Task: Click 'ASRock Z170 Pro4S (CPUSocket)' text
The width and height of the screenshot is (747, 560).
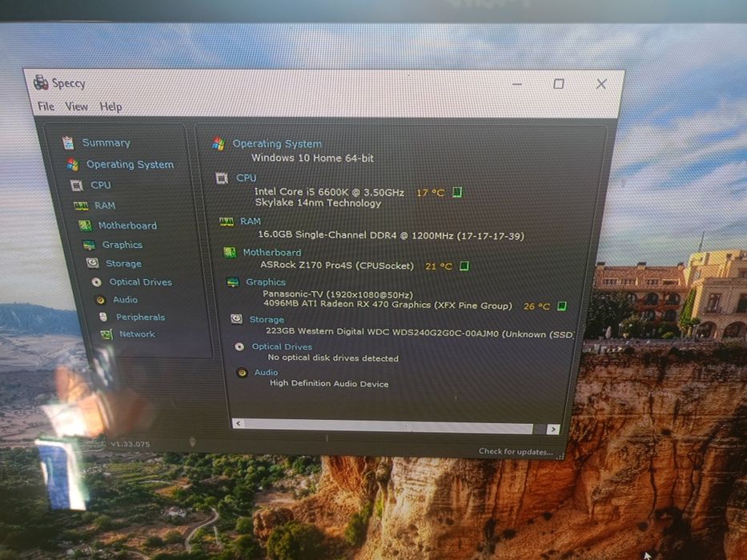Action: coord(337,266)
